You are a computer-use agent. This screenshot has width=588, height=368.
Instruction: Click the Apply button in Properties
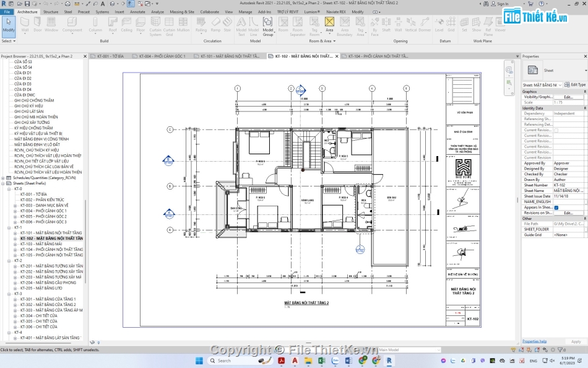[576, 341]
